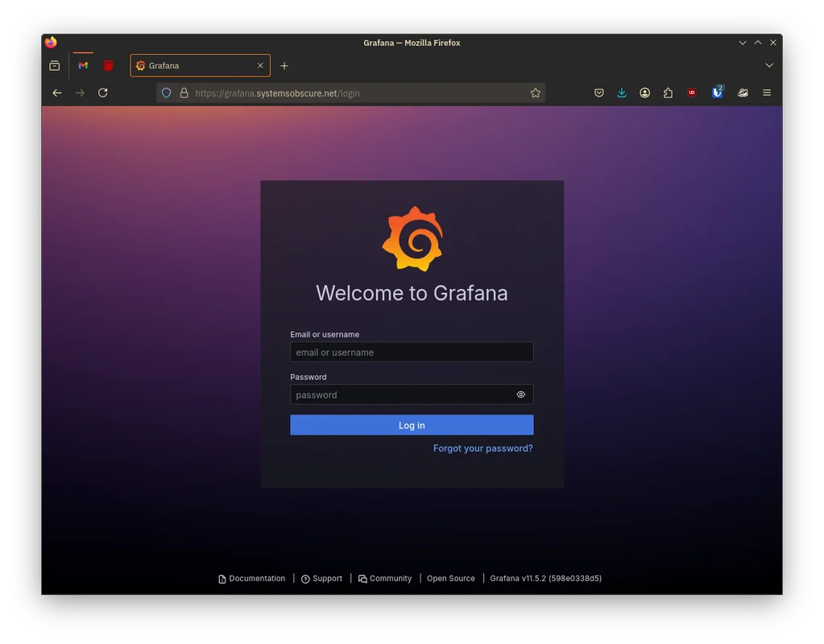Screen dimensions: 824x644
Task: Open the pinned Gmail tab
Action: click(x=83, y=66)
